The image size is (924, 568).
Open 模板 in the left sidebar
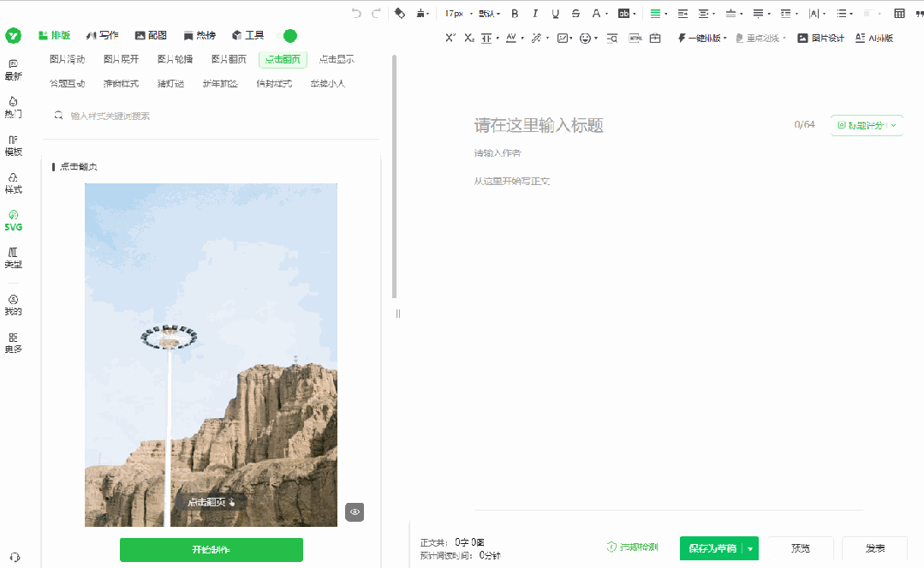[x=13, y=146]
